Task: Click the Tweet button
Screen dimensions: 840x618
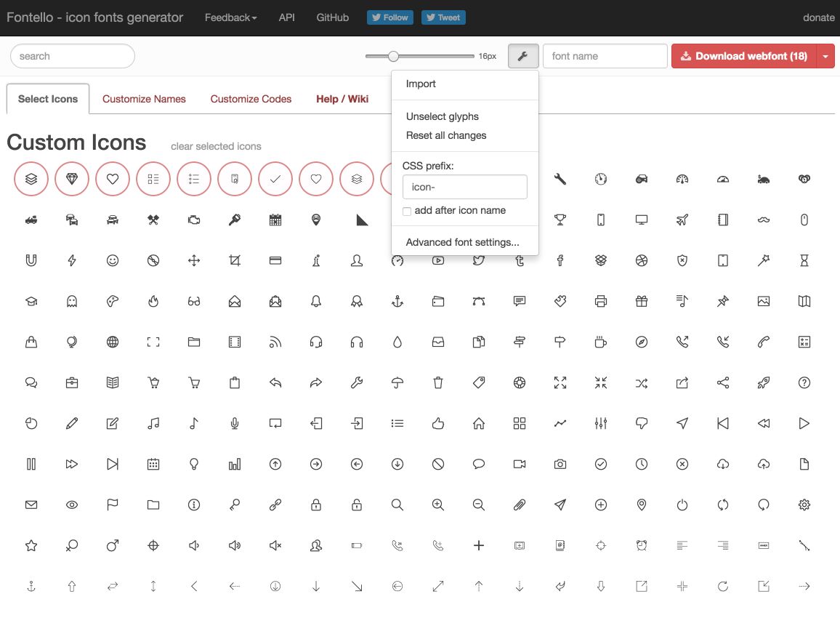Action: [x=443, y=17]
